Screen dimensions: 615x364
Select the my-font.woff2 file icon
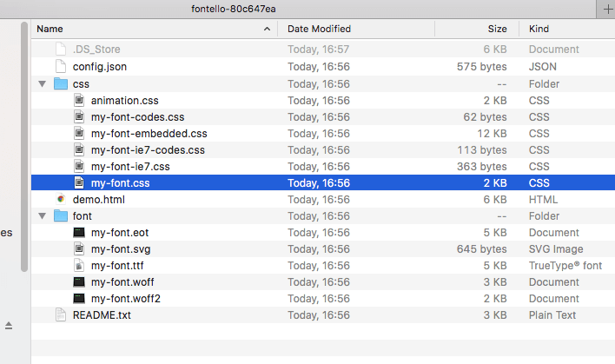79,299
